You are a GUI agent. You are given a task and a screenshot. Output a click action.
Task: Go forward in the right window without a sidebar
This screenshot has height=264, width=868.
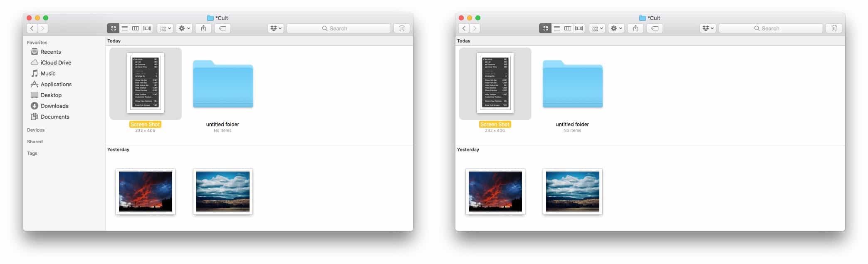tap(475, 28)
